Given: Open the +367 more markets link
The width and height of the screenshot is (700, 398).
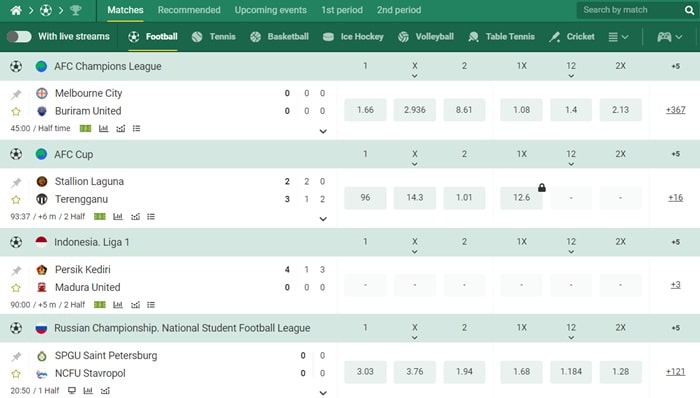Looking at the screenshot, I should coord(675,110).
